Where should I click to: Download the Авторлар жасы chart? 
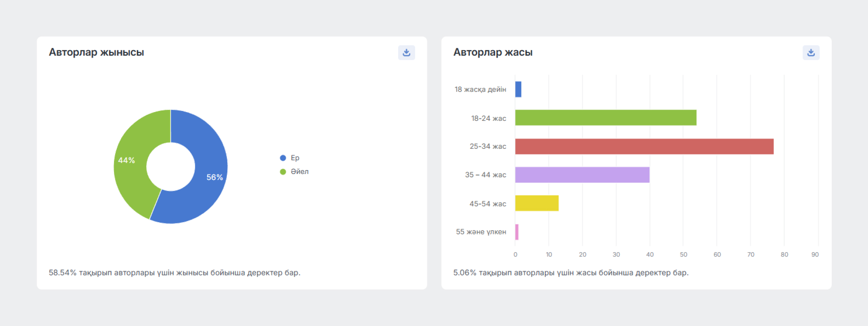pos(811,52)
